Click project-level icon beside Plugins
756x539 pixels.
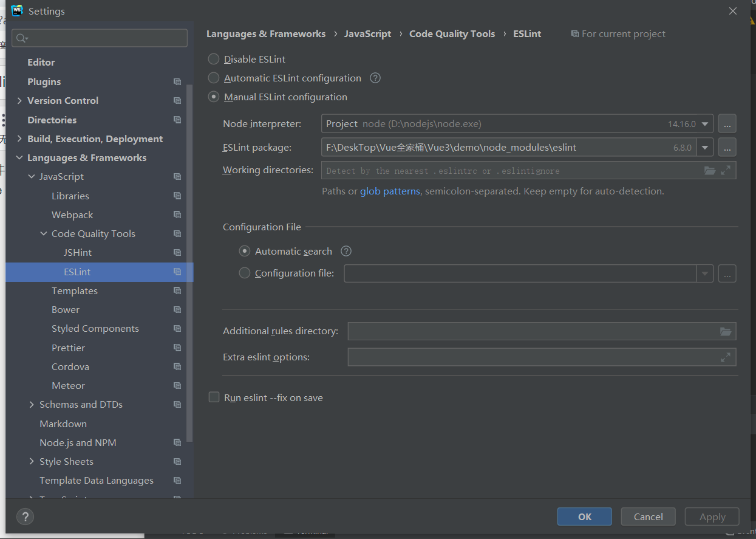pos(177,81)
